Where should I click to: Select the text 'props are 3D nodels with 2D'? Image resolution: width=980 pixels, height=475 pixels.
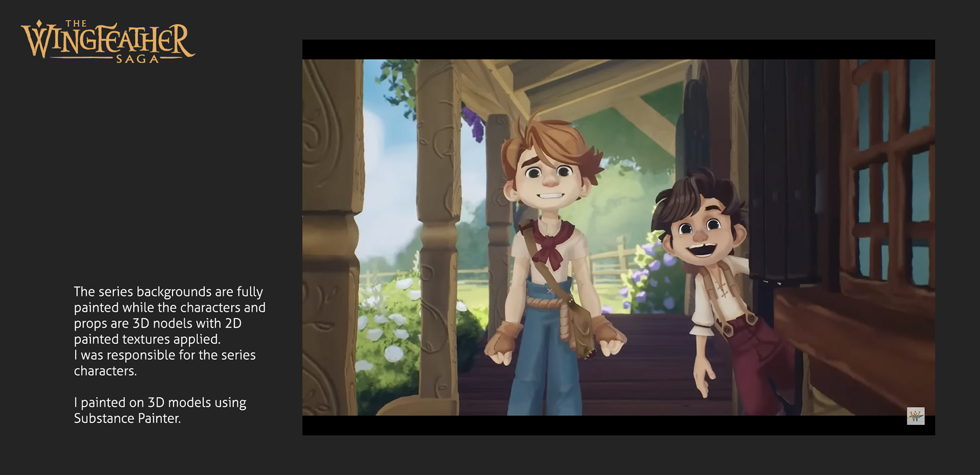pyautogui.click(x=158, y=323)
